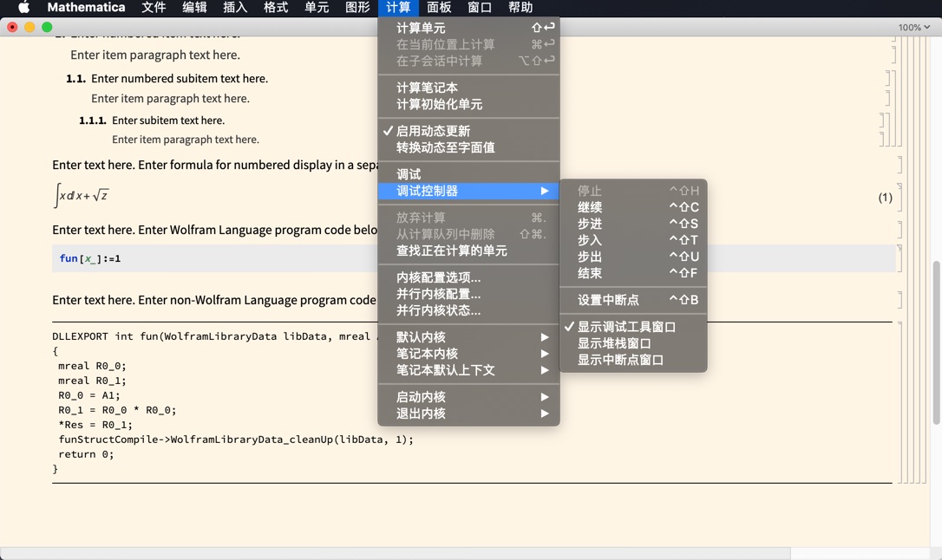
Task: Click the funStructCompile cleanUp code line
Action: point(236,440)
